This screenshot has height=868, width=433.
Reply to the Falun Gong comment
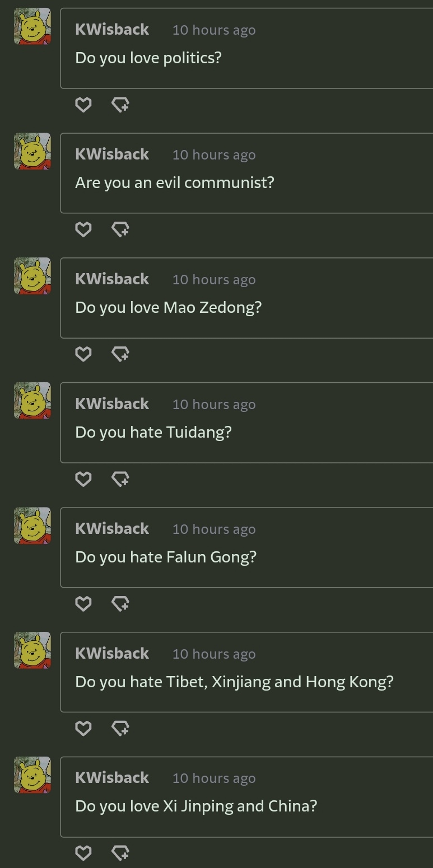pyautogui.click(x=120, y=604)
